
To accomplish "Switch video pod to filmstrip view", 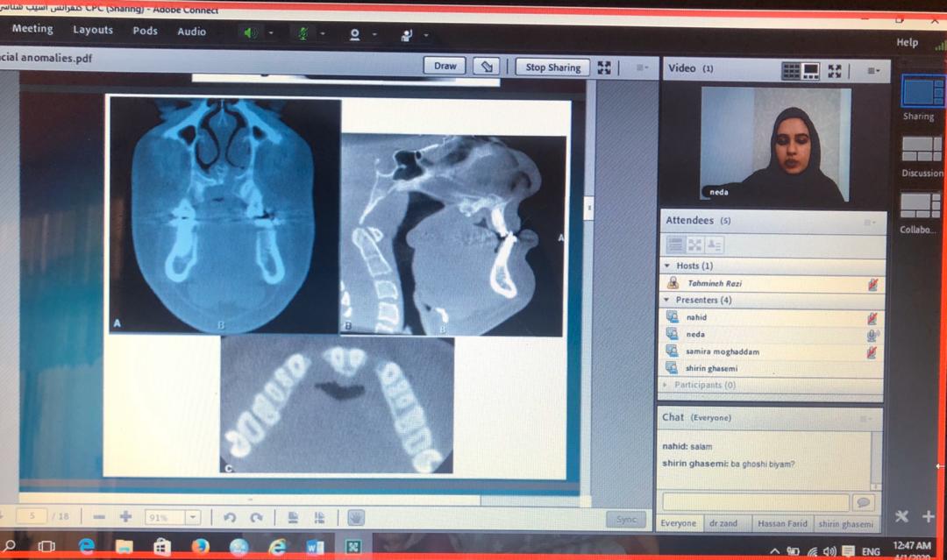I will [x=811, y=70].
